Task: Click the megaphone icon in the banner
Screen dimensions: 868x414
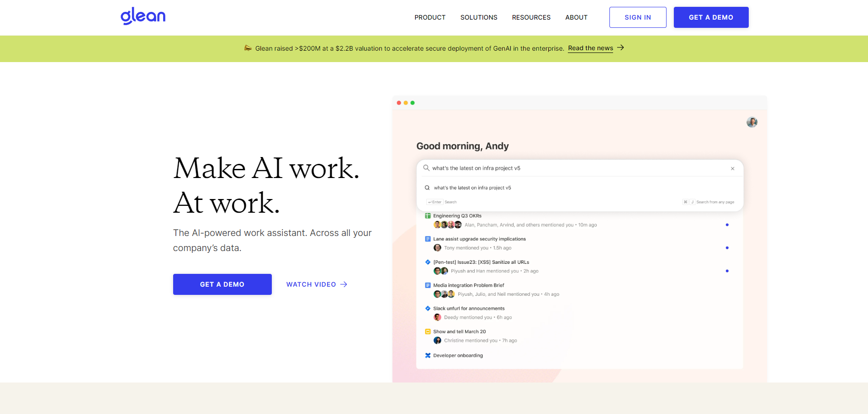Action: (x=248, y=48)
